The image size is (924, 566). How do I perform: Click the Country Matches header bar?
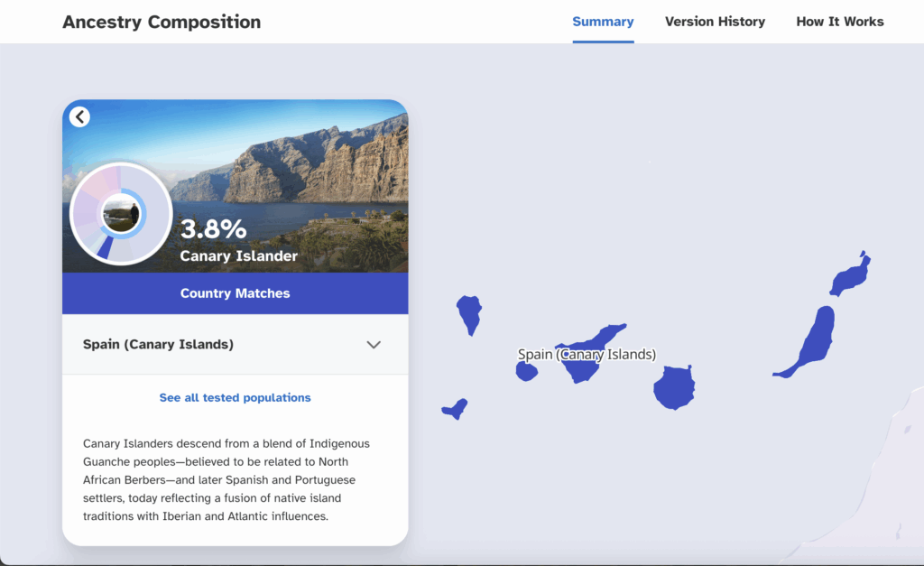235,293
